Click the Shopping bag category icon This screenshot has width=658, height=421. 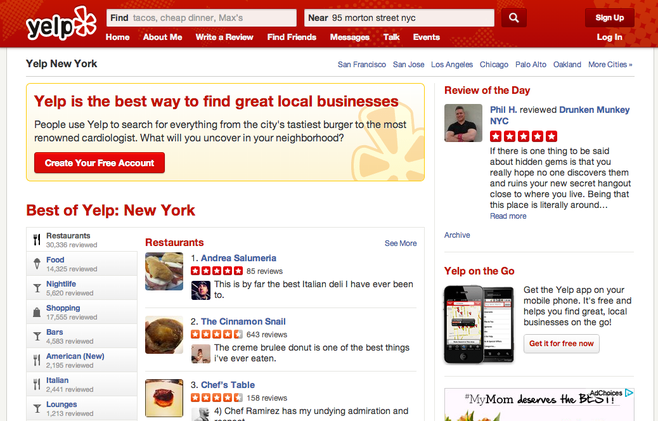(37, 312)
